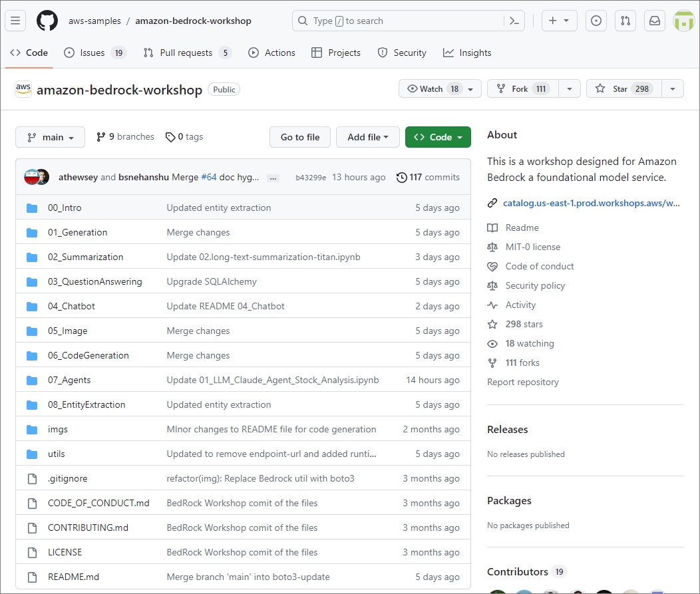Open the 01_Generation folder
Image resolution: width=700 pixels, height=594 pixels.
click(78, 233)
